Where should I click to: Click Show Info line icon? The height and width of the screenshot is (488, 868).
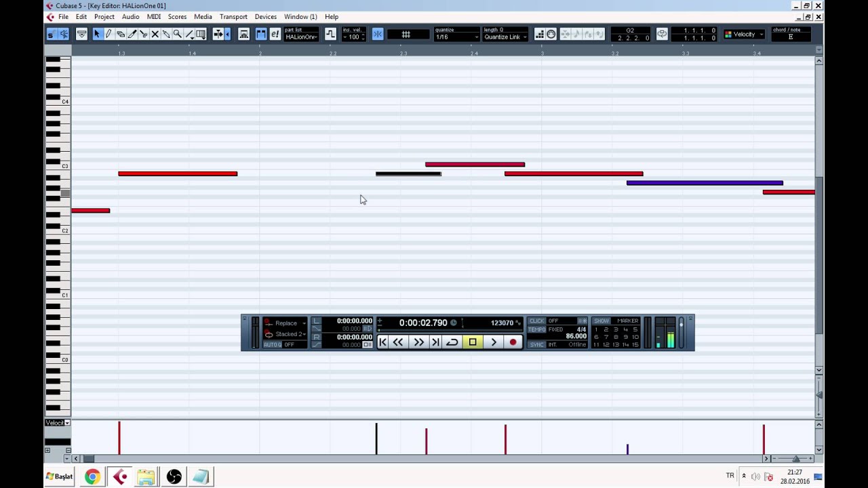click(81, 34)
